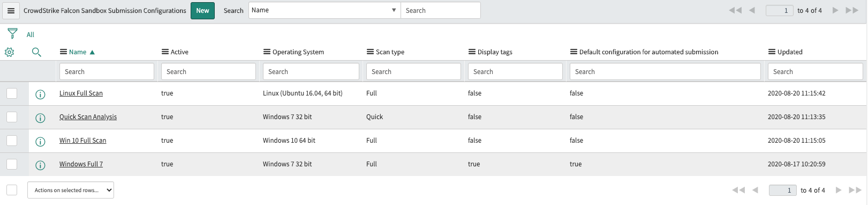
Task: Preview Quick Scan Analysis info icon
Action: point(40,118)
